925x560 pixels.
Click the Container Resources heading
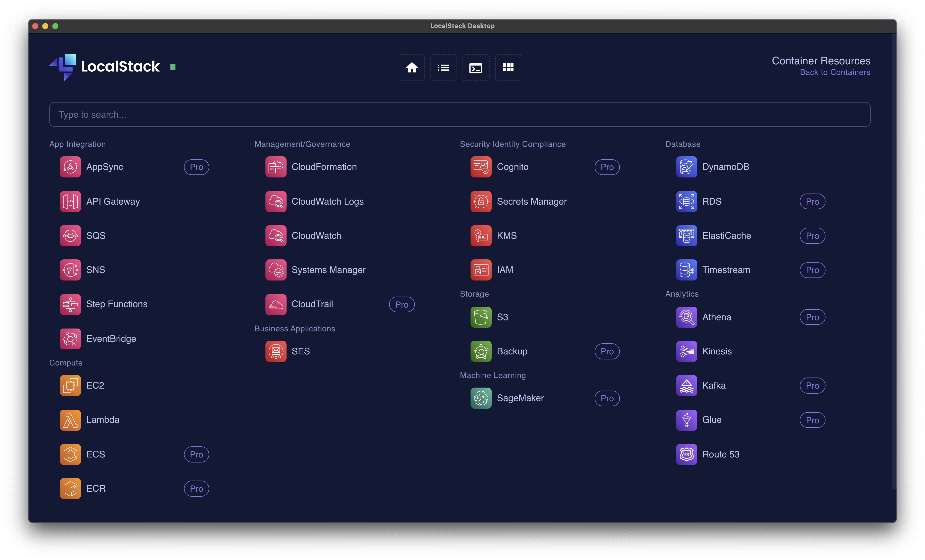[x=821, y=61]
